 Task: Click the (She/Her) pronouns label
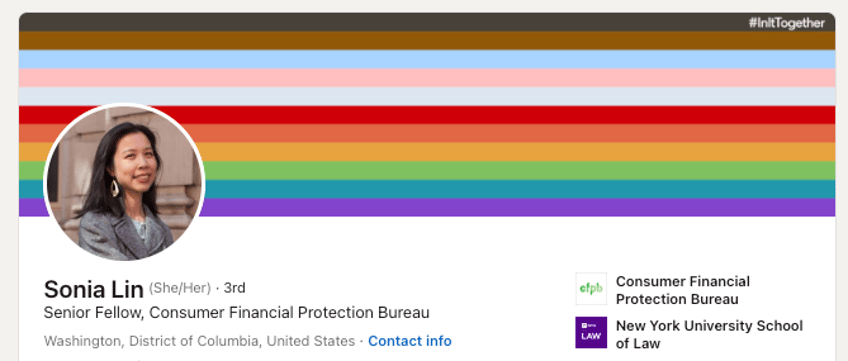pos(180,289)
